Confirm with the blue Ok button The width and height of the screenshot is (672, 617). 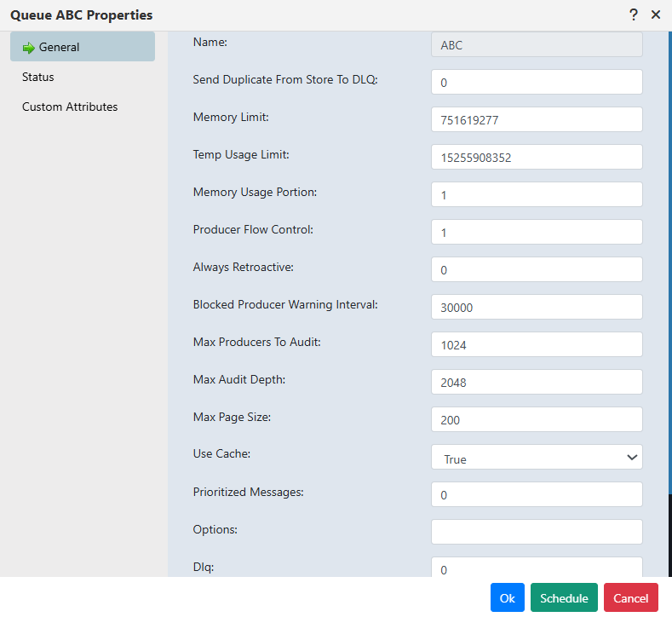(508, 597)
